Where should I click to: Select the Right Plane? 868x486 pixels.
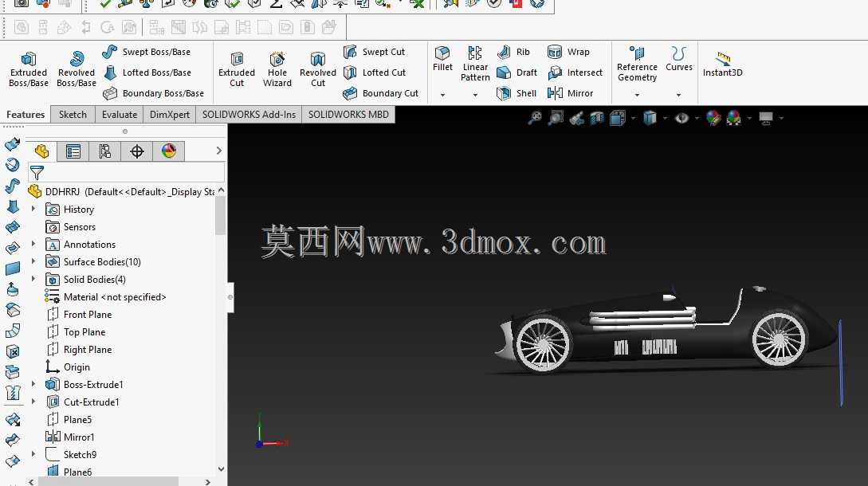point(79,350)
